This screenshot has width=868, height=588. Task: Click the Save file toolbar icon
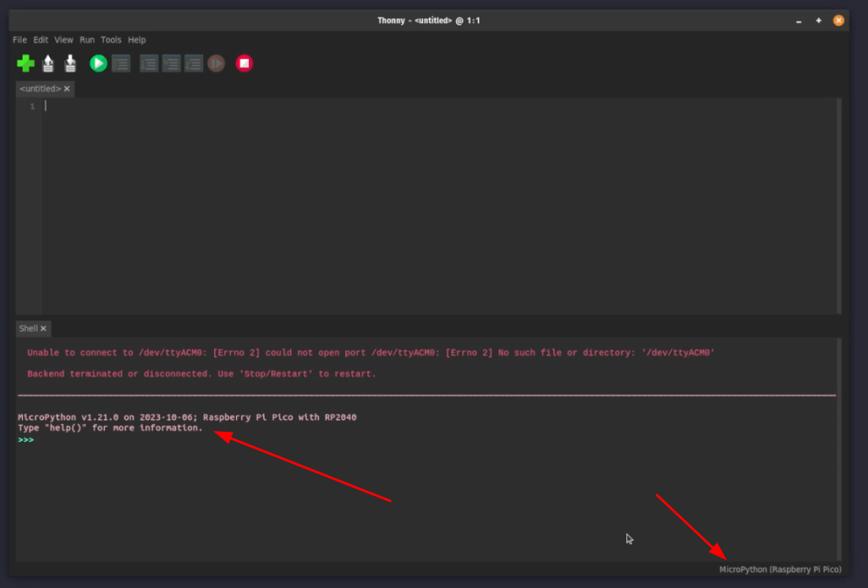(x=71, y=63)
